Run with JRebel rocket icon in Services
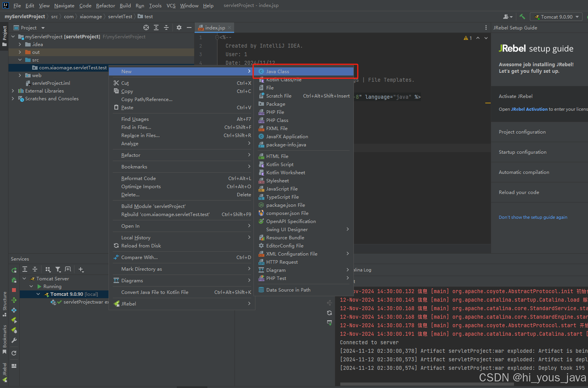Viewport: 588px width, 388px height. tap(14, 320)
